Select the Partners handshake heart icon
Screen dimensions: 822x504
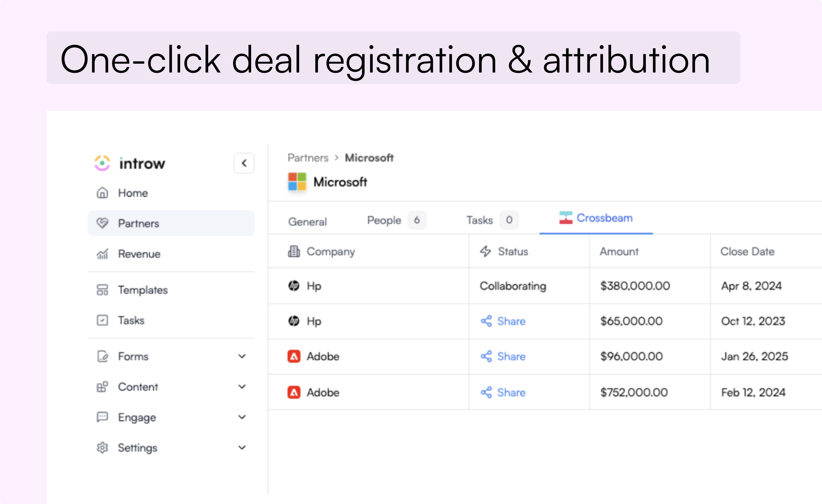(102, 223)
